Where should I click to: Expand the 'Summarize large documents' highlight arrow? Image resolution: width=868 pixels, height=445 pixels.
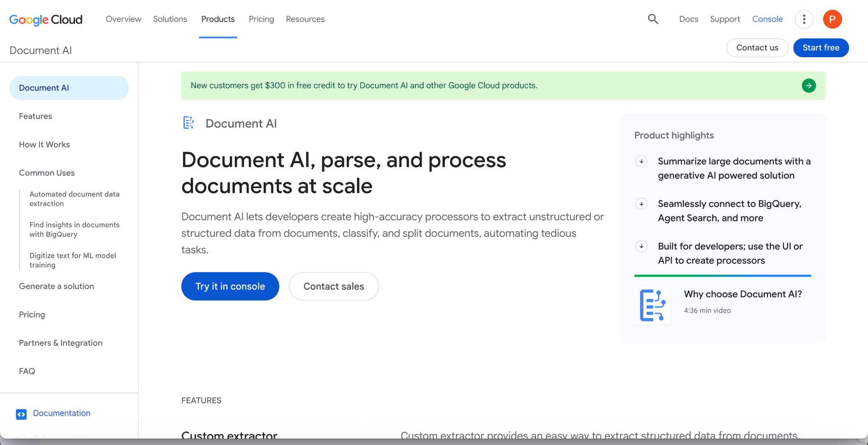pos(642,161)
